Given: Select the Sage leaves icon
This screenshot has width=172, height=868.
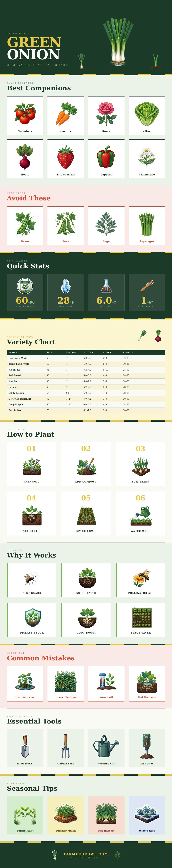Looking at the screenshot, I should click(x=106, y=224).
